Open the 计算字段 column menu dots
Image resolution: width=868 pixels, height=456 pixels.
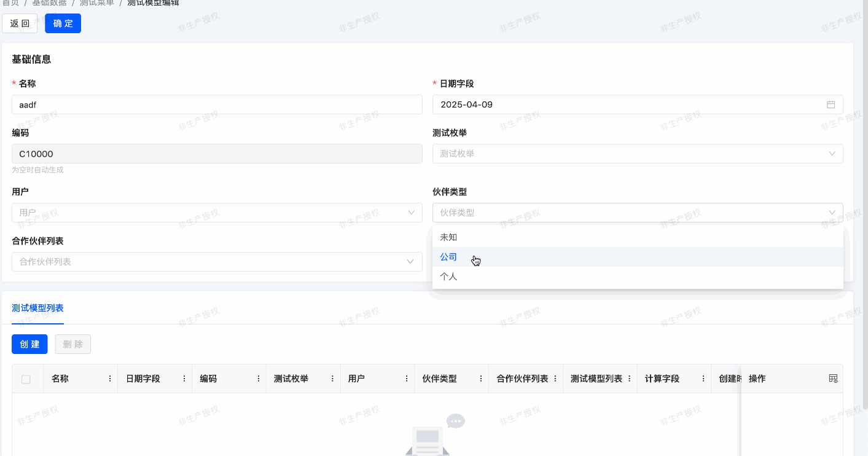pyautogui.click(x=703, y=379)
